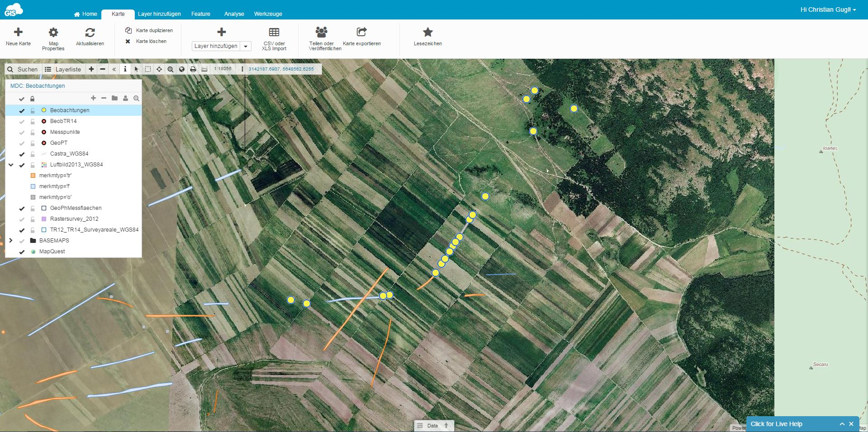Open the globe full extent tool
The width and height of the screenshot is (868, 432).
181,69
